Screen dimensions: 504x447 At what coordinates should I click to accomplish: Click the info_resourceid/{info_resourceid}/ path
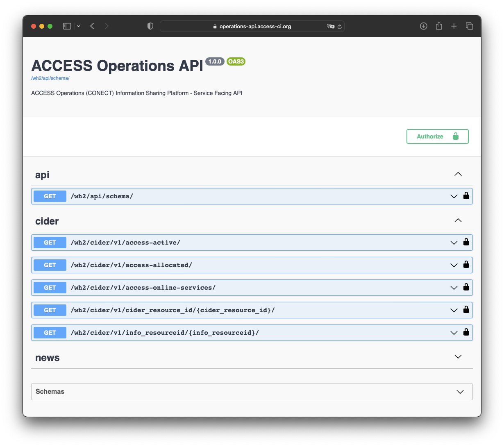[x=165, y=333]
